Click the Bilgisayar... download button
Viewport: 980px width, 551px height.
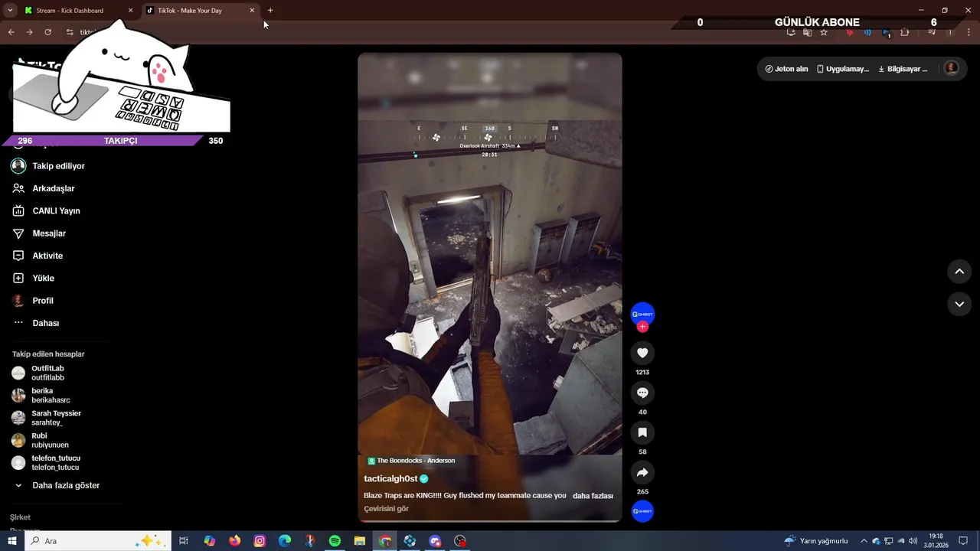pyautogui.click(x=903, y=69)
